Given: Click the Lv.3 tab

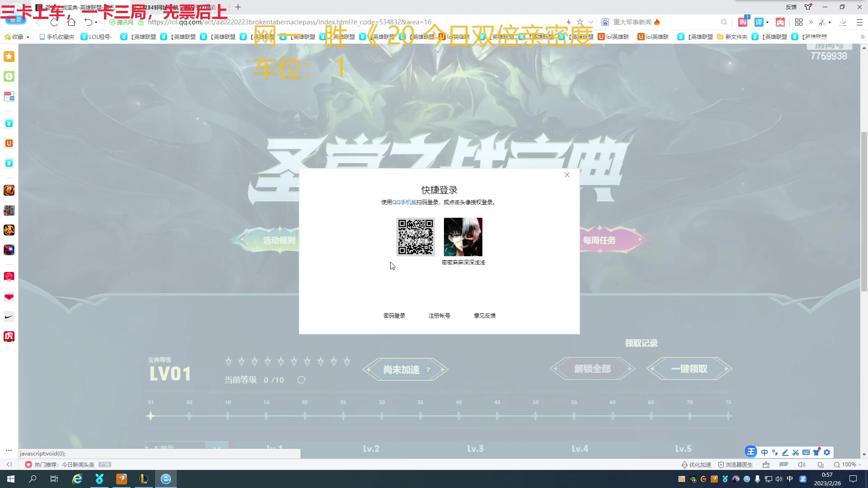Looking at the screenshot, I should click(x=475, y=448).
